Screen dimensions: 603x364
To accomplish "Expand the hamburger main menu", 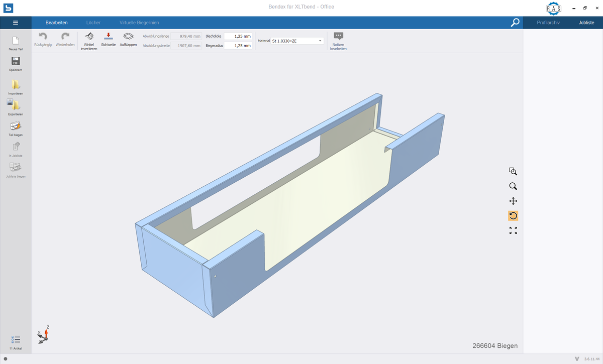I will click(16, 23).
